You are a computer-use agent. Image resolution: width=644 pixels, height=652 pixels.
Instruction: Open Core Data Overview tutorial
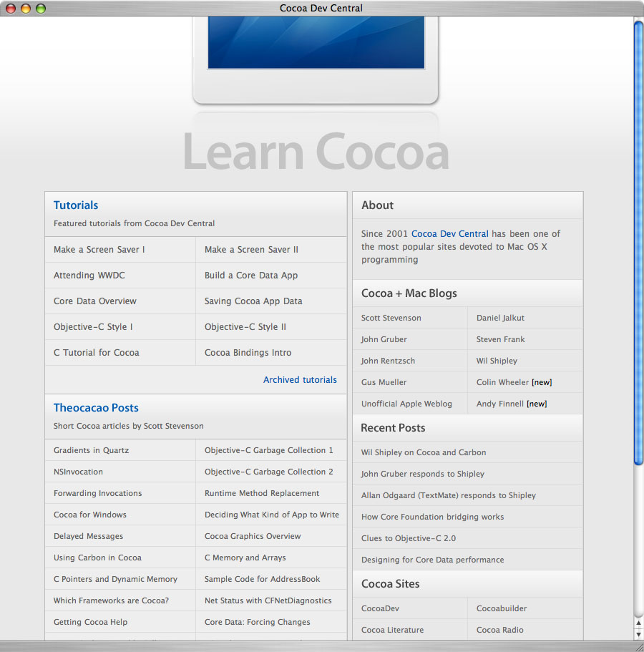coord(94,301)
